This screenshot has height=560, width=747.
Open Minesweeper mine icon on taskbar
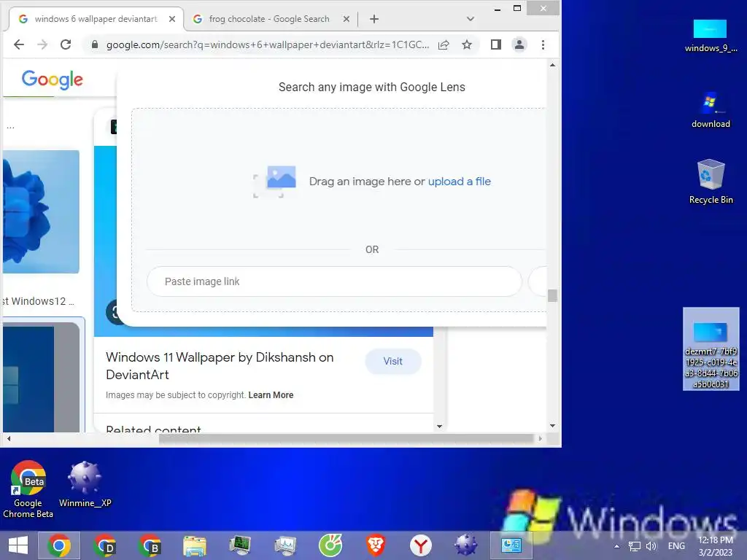coord(465,545)
